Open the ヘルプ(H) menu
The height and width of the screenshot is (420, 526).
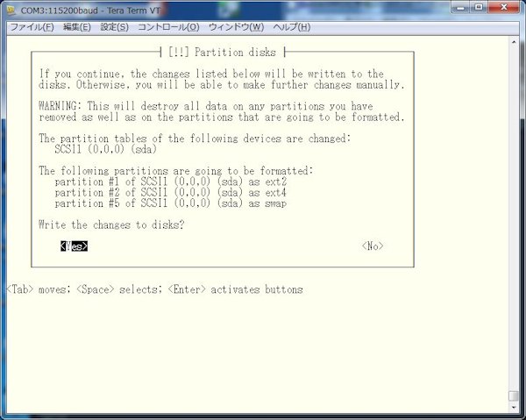(292, 27)
